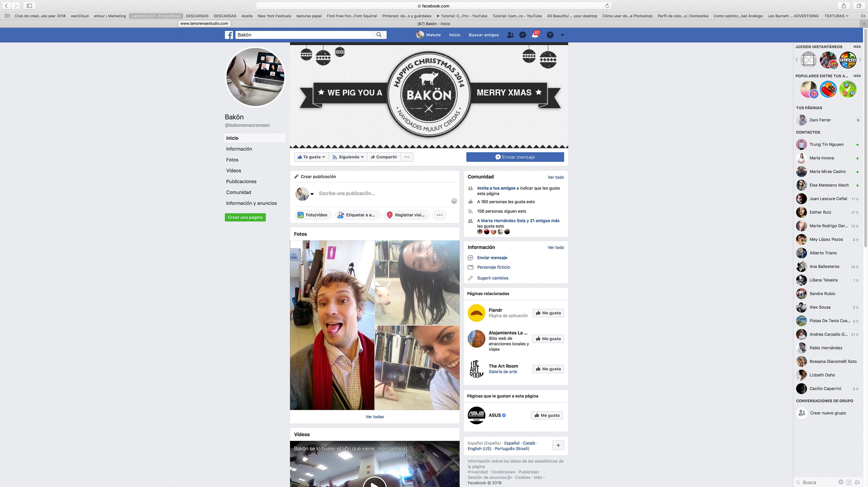868x487 pixels.
Task: Click Etiquetar a amigos button
Action: click(358, 215)
